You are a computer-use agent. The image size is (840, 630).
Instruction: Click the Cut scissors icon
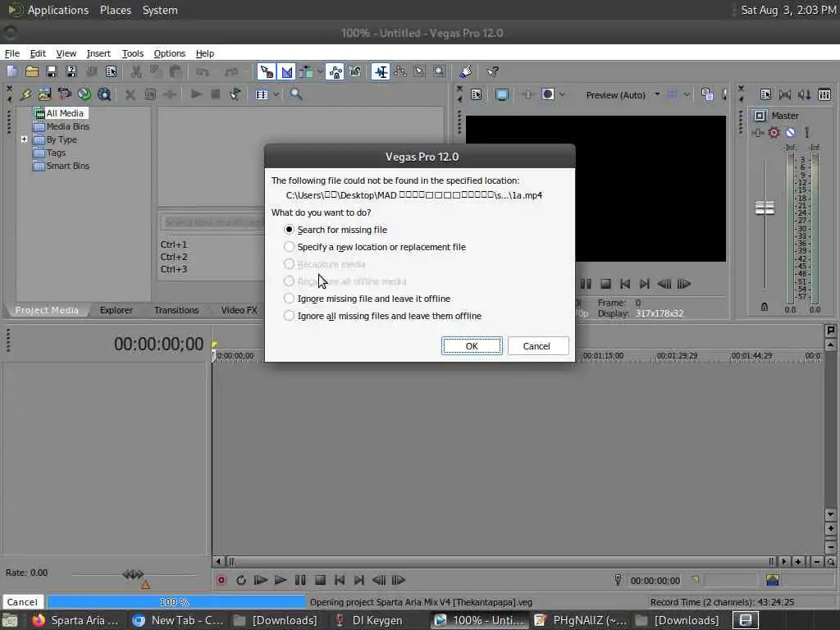[x=136, y=72]
